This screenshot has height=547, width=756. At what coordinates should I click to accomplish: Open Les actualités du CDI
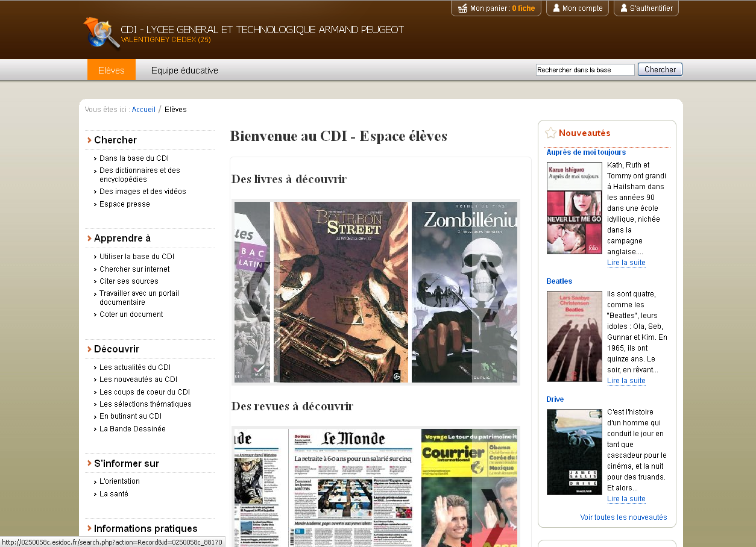135,367
